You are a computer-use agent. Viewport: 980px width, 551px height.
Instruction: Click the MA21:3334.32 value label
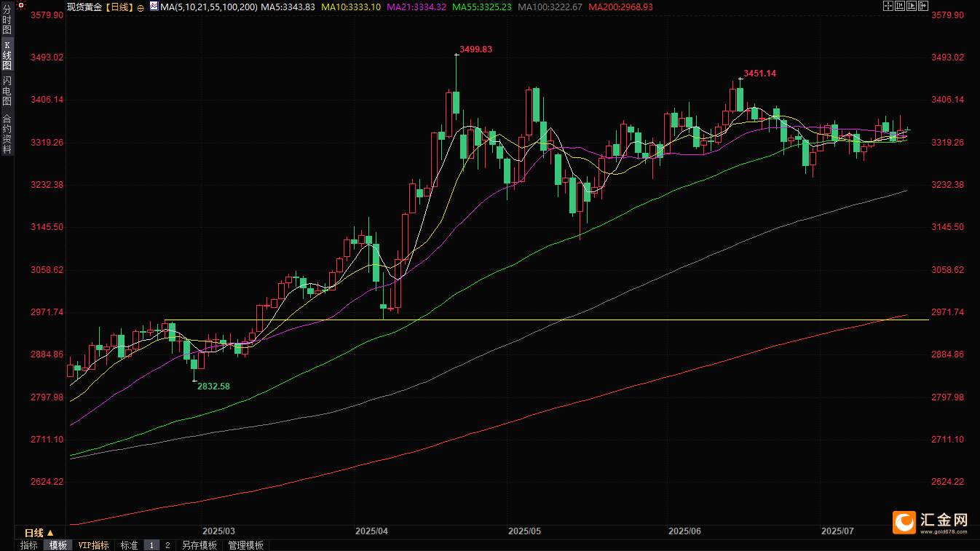[x=416, y=7]
